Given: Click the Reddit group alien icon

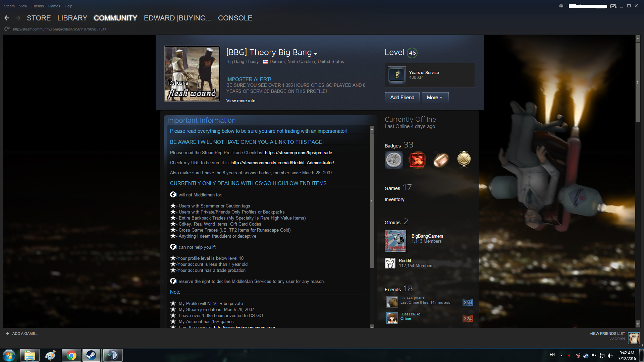Looking at the screenshot, I should pos(390,263).
